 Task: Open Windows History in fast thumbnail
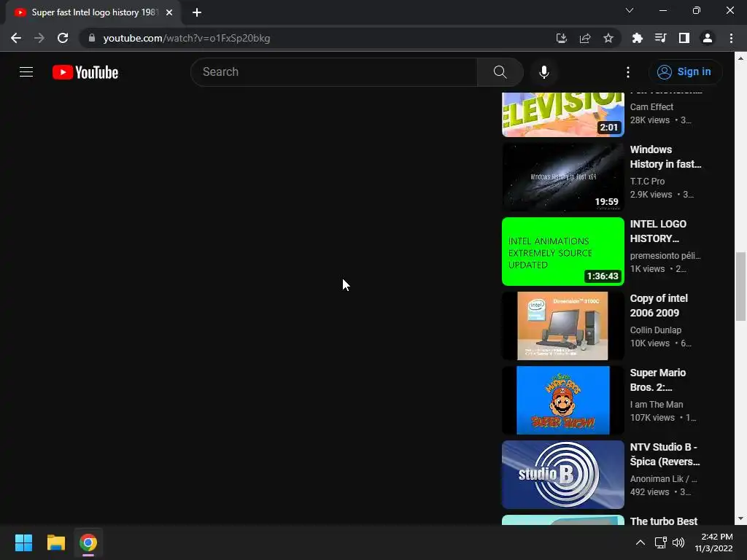point(563,177)
